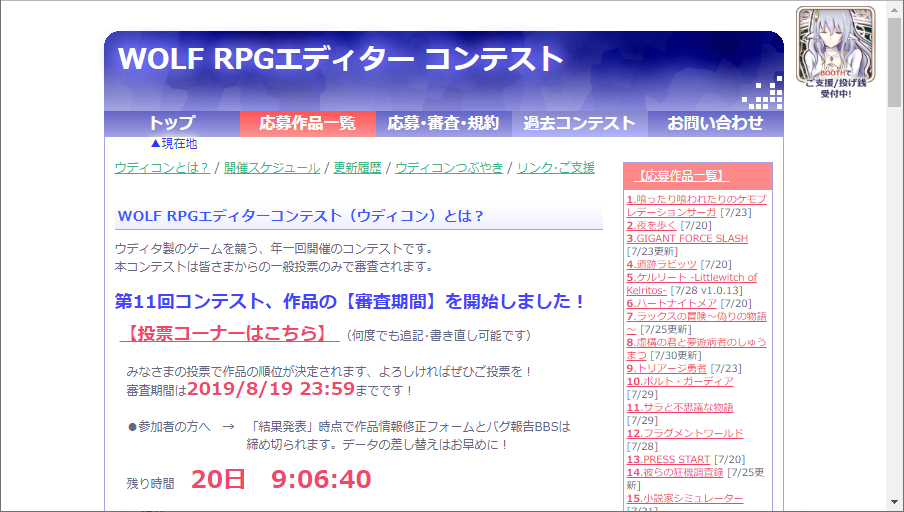Follow the ウディコンとは? link
Image resolution: width=904 pixels, height=512 pixels.
162,168
